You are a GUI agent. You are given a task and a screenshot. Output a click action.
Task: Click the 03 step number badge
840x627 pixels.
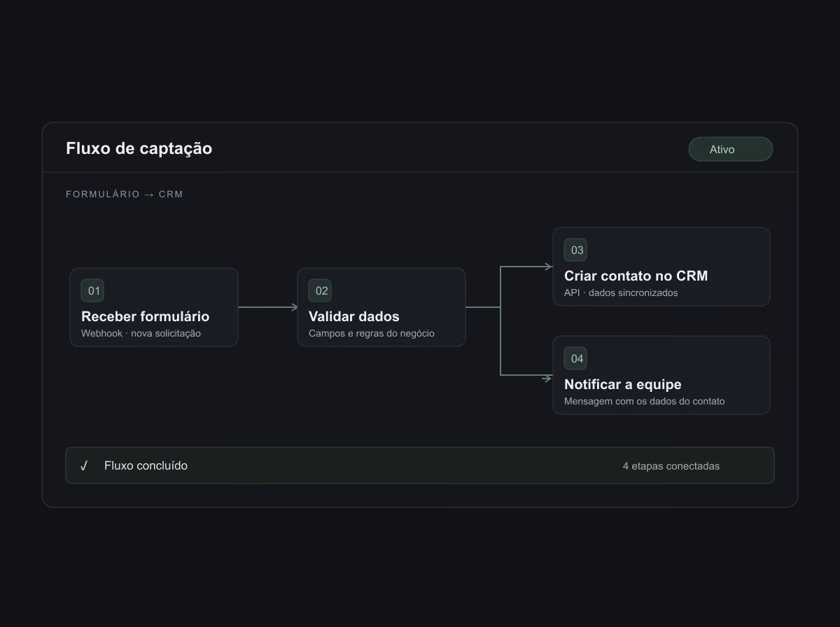575,250
